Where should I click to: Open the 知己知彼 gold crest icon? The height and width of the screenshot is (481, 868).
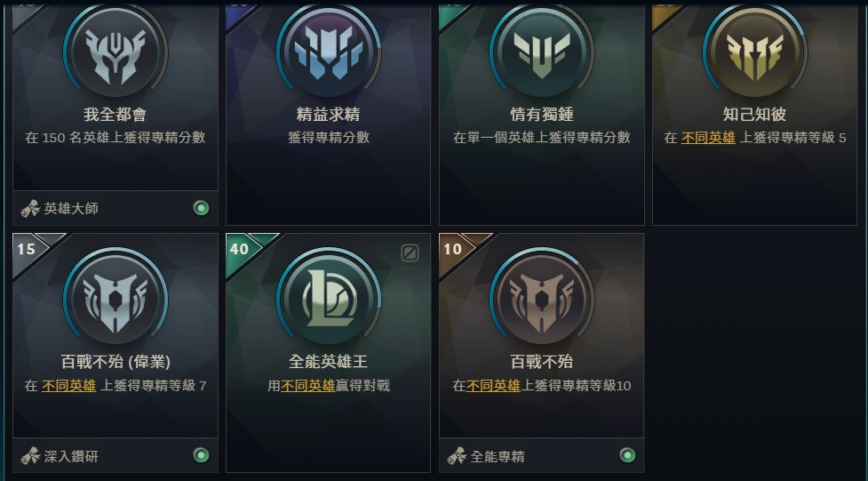click(754, 52)
